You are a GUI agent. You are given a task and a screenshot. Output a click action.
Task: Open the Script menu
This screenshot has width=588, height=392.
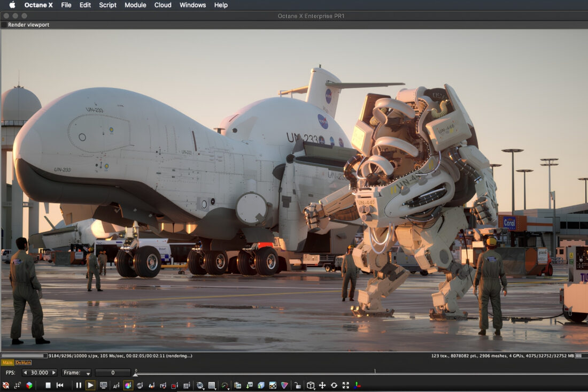(x=107, y=5)
